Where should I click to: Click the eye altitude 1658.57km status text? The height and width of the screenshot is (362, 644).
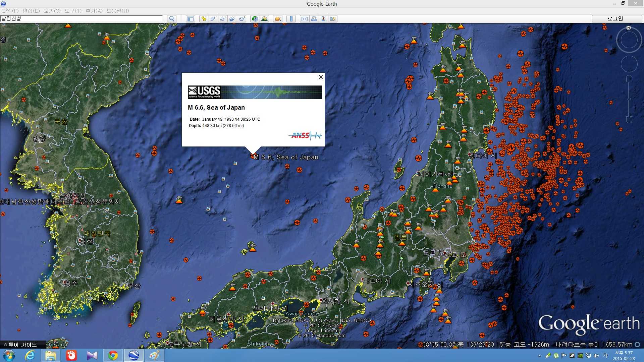coord(594,345)
